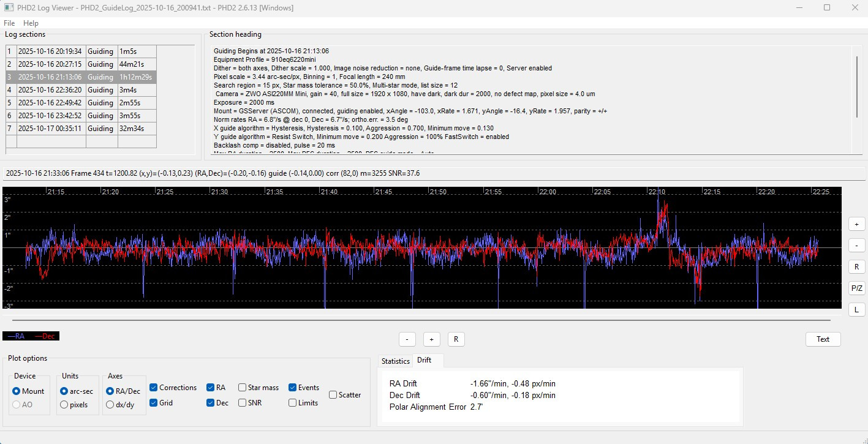Click the "Pixel scale = 3.44 arc-sec/px" line
868x444 pixels.
309,77
